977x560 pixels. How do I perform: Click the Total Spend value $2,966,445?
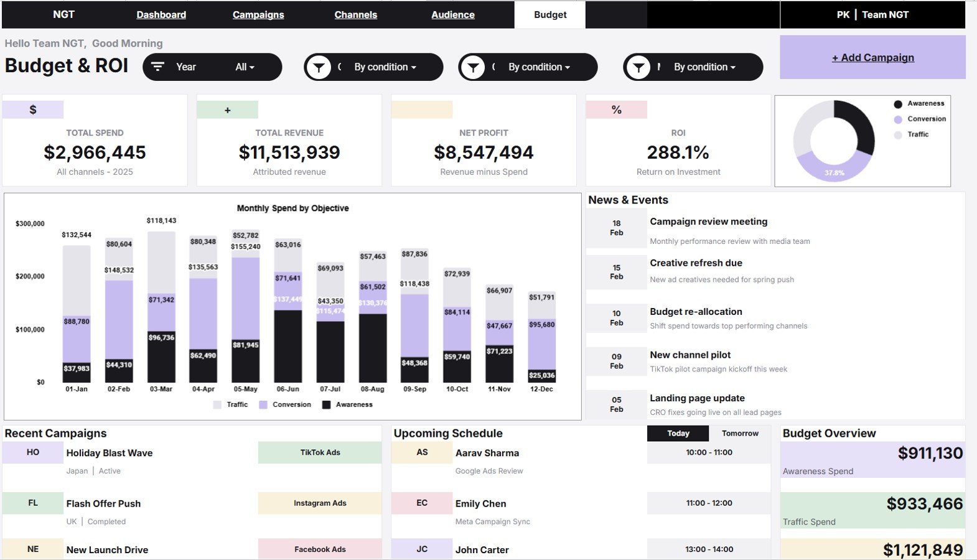95,152
